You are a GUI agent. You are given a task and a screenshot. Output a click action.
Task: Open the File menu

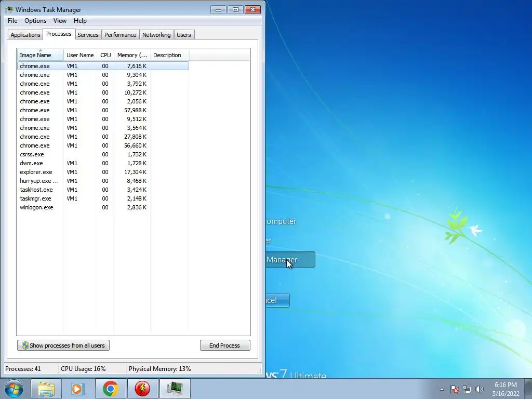click(x=12, y=21)
